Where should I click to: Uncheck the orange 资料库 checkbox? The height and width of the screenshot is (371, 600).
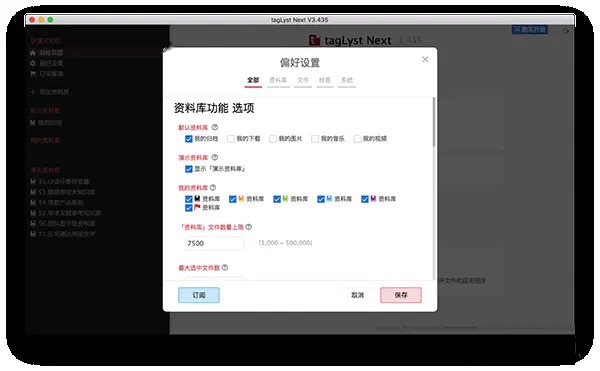click(x=233, y=199)
